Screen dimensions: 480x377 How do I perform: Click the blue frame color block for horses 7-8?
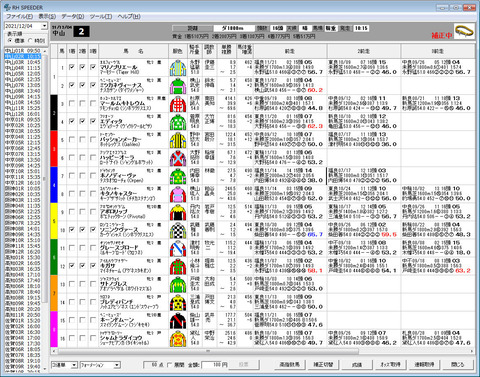point(54,185)
